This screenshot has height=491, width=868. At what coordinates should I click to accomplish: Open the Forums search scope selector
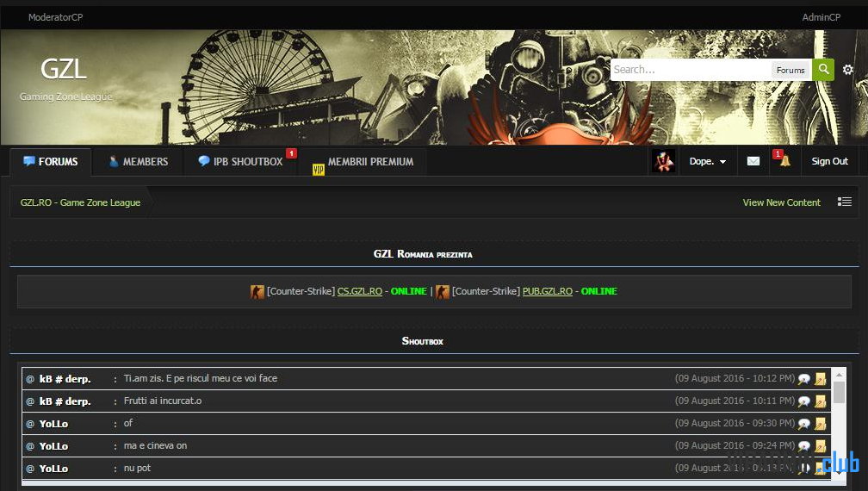[x=790, y=70]
